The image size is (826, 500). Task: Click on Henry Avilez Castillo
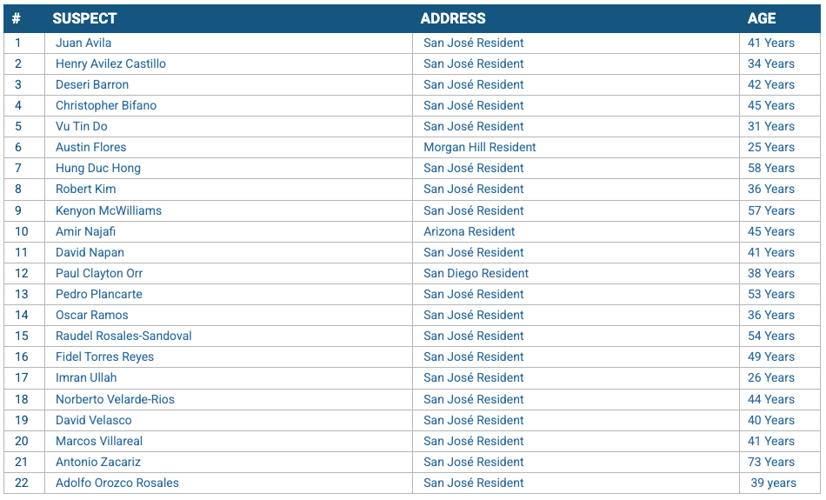pos(111,64)
